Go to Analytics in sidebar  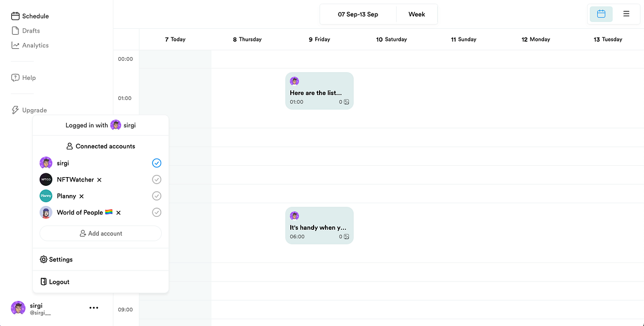30,45
